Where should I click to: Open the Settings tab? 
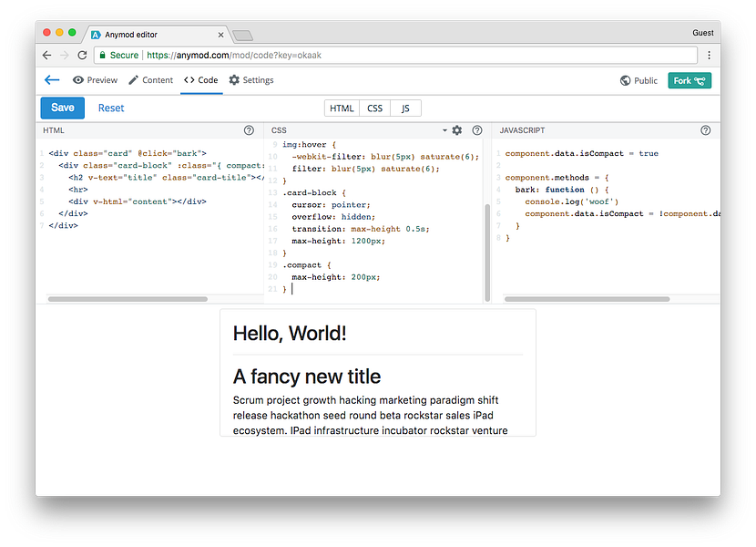[251, 79]
